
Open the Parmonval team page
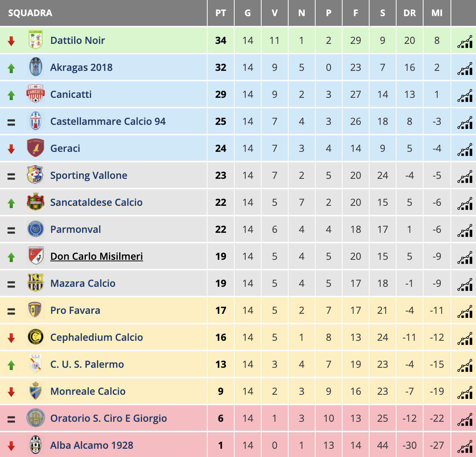coord(76,229)
